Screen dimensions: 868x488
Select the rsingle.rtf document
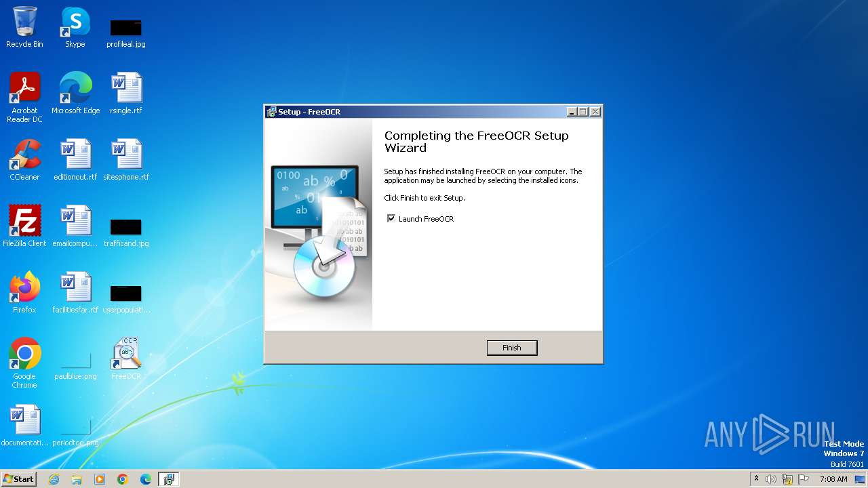(x=126, y=94)
